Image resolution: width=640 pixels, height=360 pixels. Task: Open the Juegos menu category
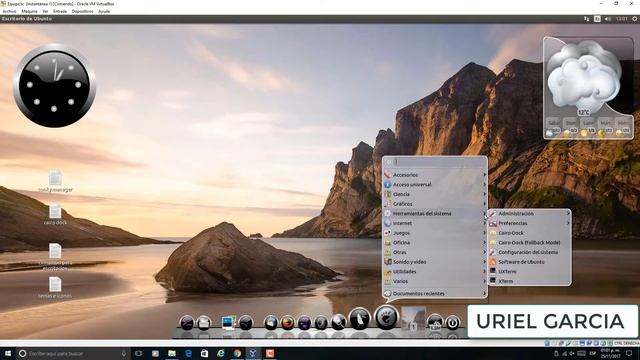[435, 233]
